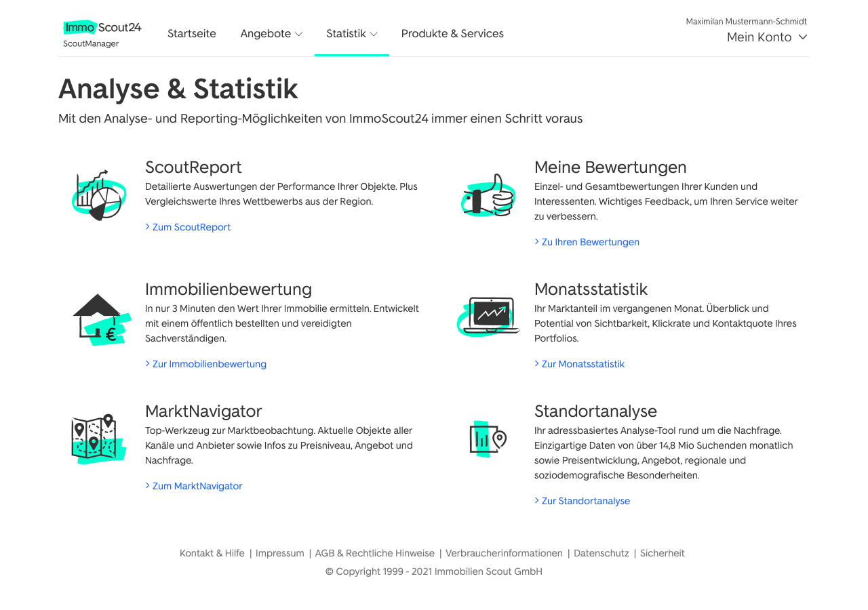Expand the Statistik dropdown menu
This screenshot has width=868, height=610.
click(x=351, y=34)
